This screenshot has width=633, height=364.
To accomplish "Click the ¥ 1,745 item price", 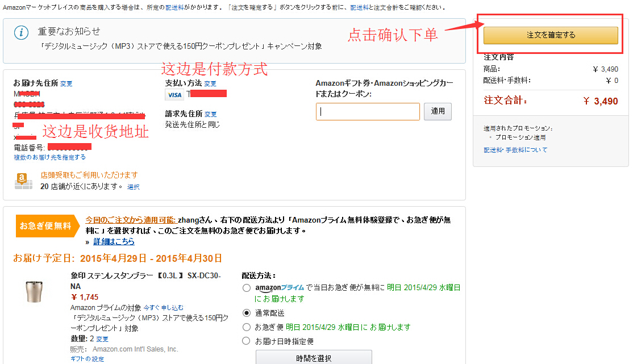I will click(84, 298).
